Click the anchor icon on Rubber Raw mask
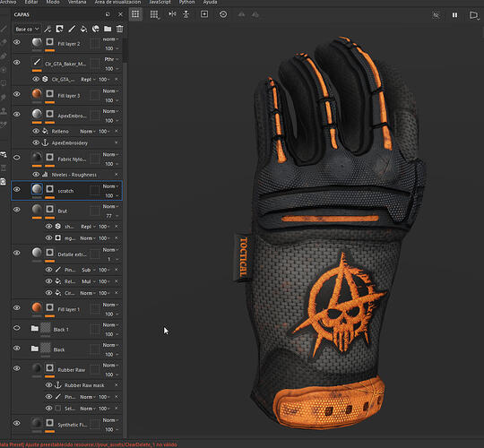The height and width of the screenshot is (448, 484). coord(57,384)
